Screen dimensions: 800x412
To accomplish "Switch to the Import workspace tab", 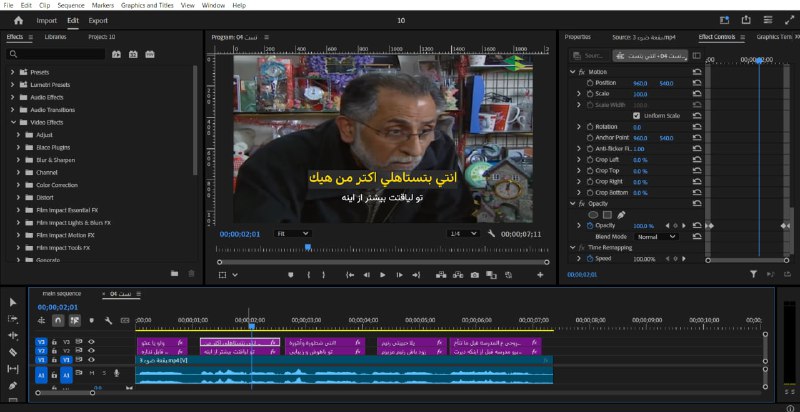I will [x=46, y=20].
